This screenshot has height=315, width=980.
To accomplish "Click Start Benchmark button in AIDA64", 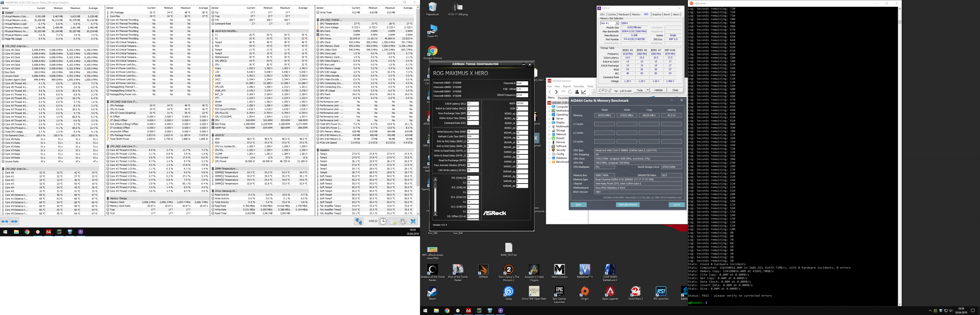I will pos(627,205).
